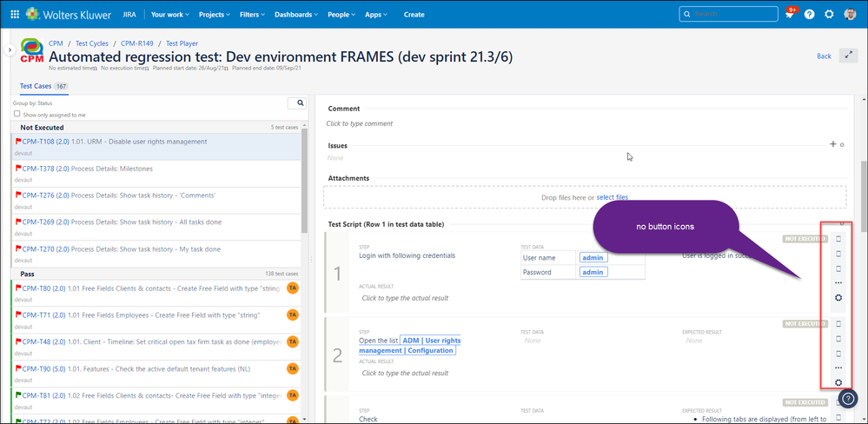The image size is (868, 424).
Task: Click the gear icon for step 1
Action: [x=838, y=298]
